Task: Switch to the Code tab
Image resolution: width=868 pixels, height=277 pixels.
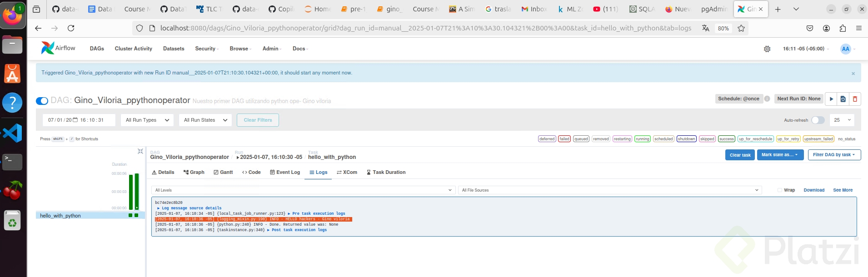Action: 251,172
